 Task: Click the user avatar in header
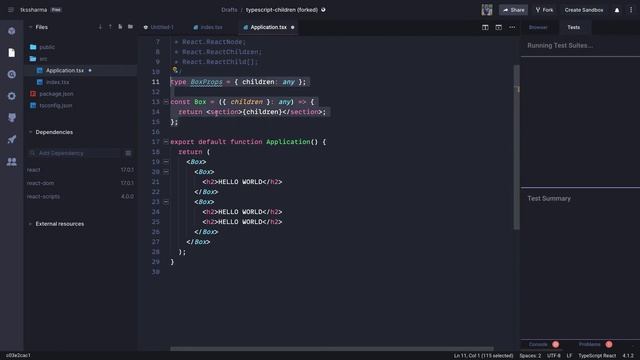(x=487, y=10)
